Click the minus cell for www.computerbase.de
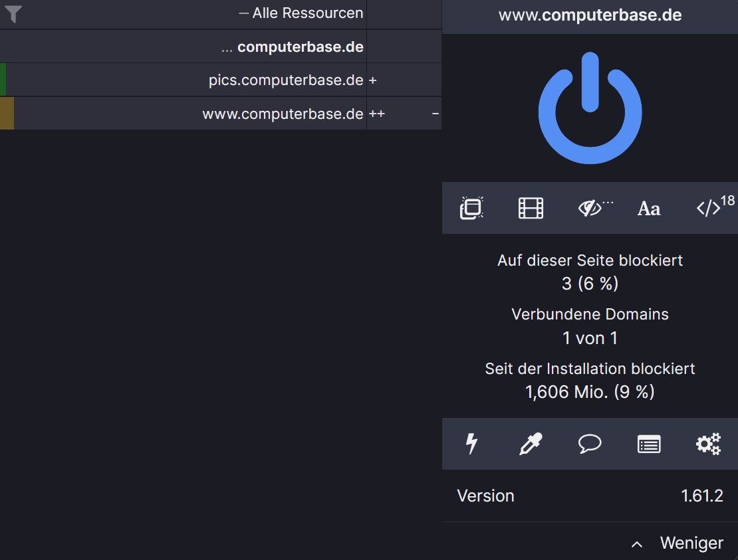738x560 pixels. point(435,114)
